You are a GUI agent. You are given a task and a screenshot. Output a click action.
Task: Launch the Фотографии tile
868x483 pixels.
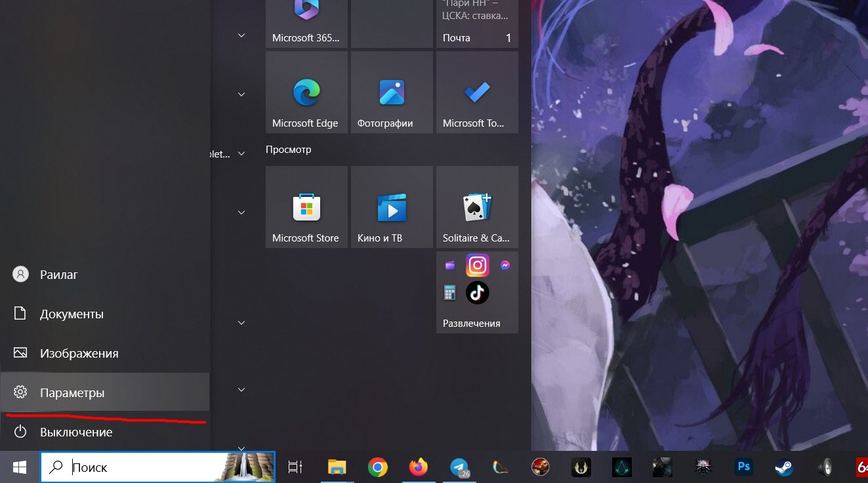(x=392, y=93)
